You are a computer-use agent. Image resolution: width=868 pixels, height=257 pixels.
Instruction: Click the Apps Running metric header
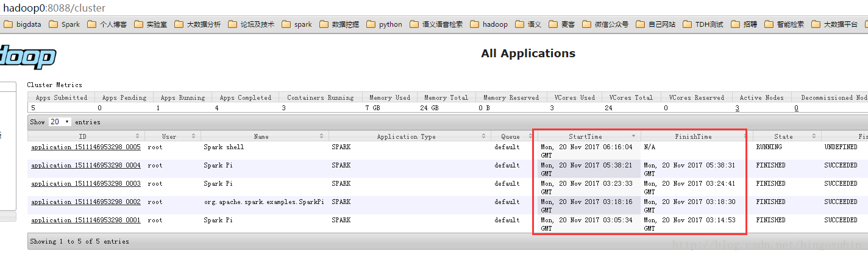coord(183,97)
